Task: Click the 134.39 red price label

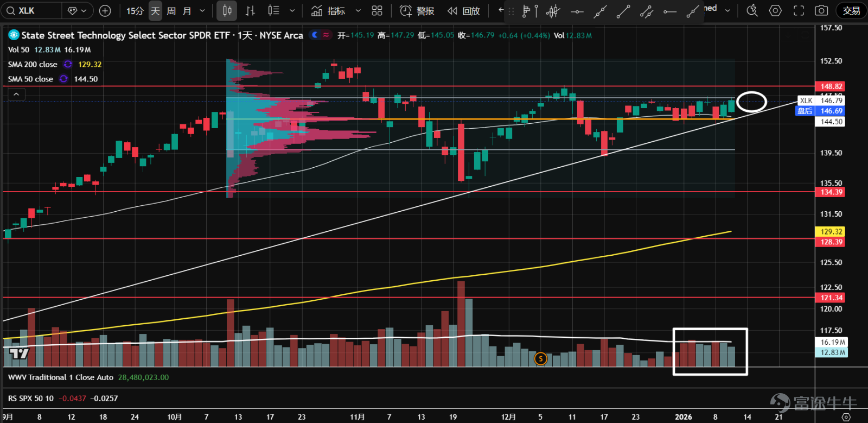Action: point(831,192)
